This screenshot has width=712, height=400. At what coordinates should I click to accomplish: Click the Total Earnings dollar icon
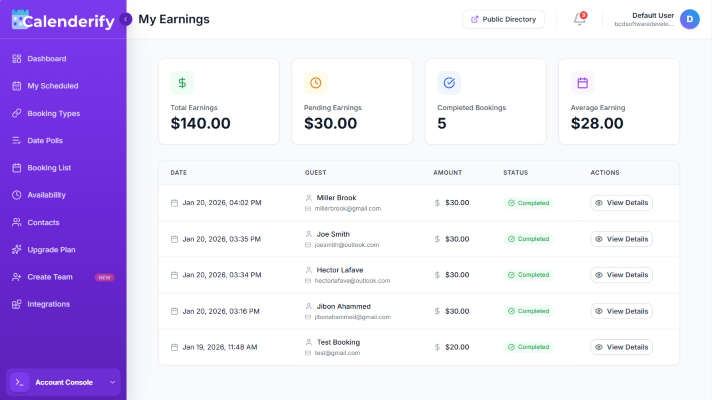pyautogui.click(x=182, y=83)
